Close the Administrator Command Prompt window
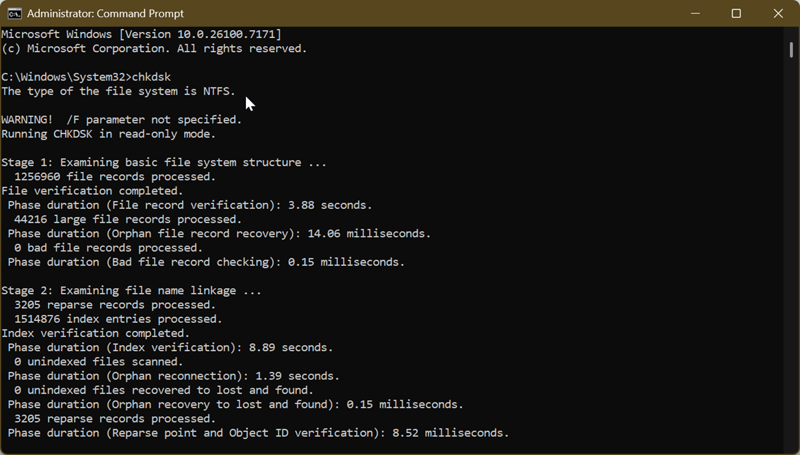Screen dimensions: 800x455 779,14
